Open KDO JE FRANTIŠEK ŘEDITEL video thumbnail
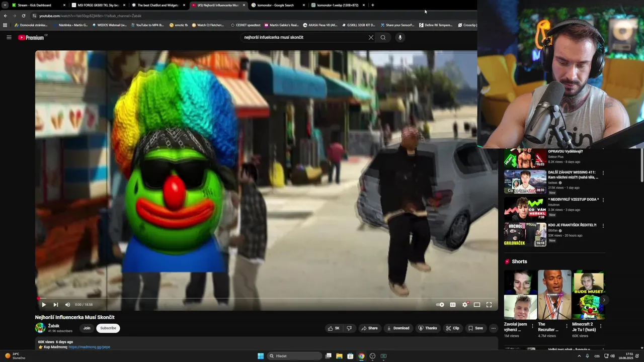Image resolution: width=644 pixels, height=362 pixels. (525, 234)
